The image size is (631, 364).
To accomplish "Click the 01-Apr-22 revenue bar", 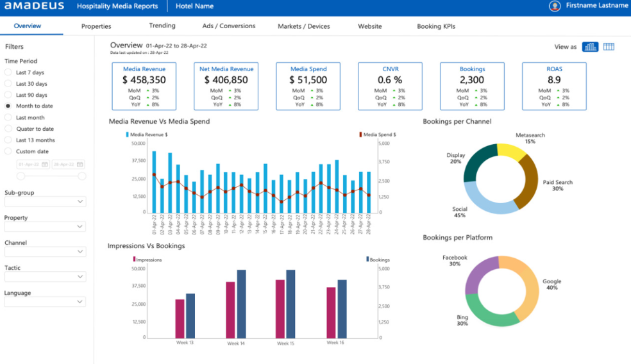I will tap(154, 182).
